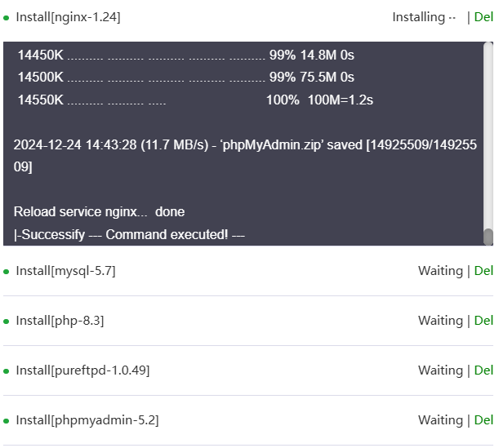The image size is (499, 448).
Task: Select the Install[mysql-5.7] task row
Action: point(65,271)
